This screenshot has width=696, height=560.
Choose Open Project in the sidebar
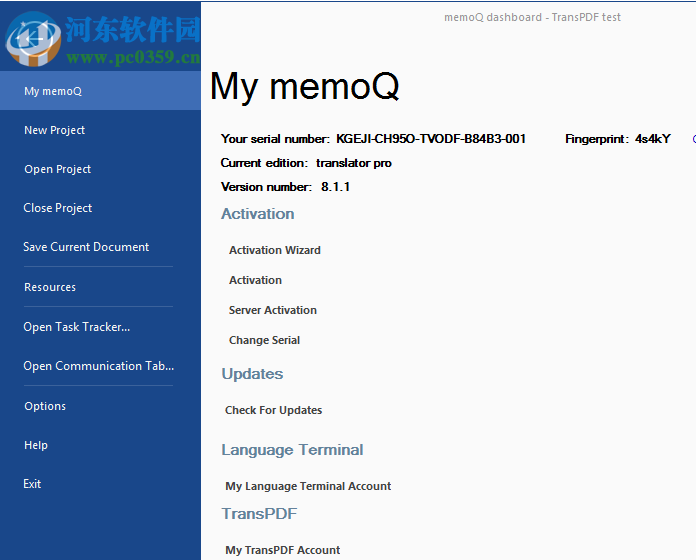tap(57, 169)
